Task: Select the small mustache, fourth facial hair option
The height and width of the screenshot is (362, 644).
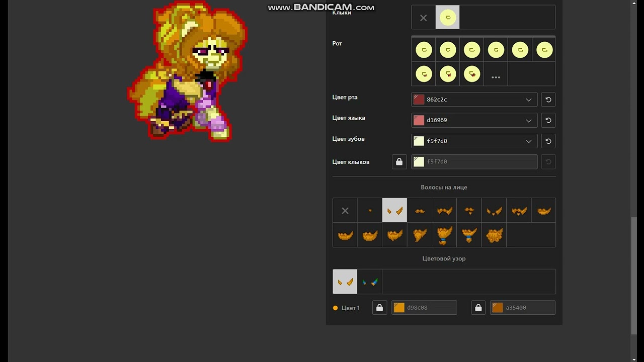Action: point(420,211)
